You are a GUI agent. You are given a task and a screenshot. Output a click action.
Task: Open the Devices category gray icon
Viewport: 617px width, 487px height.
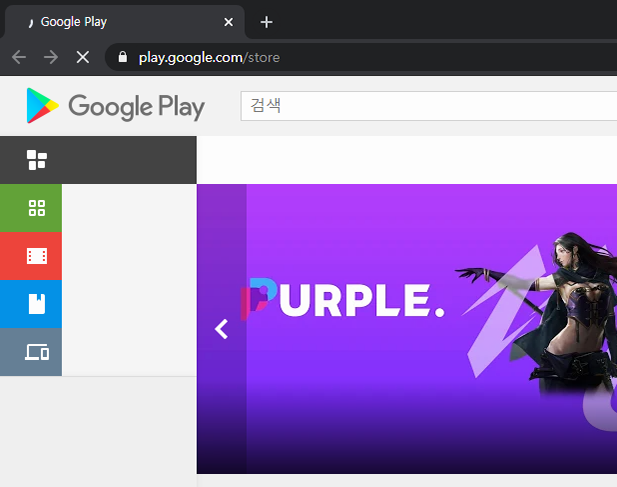(x=37, y=352)
